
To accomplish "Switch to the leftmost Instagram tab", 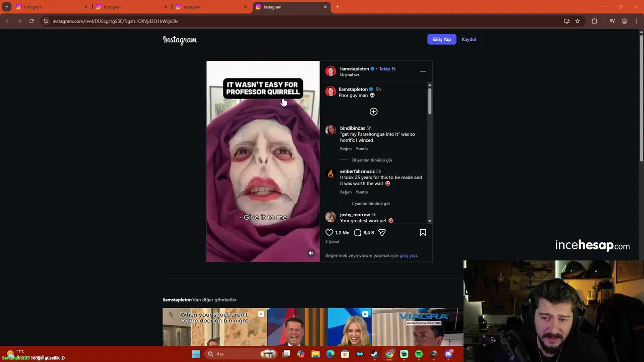I will (x=52, y=7).
